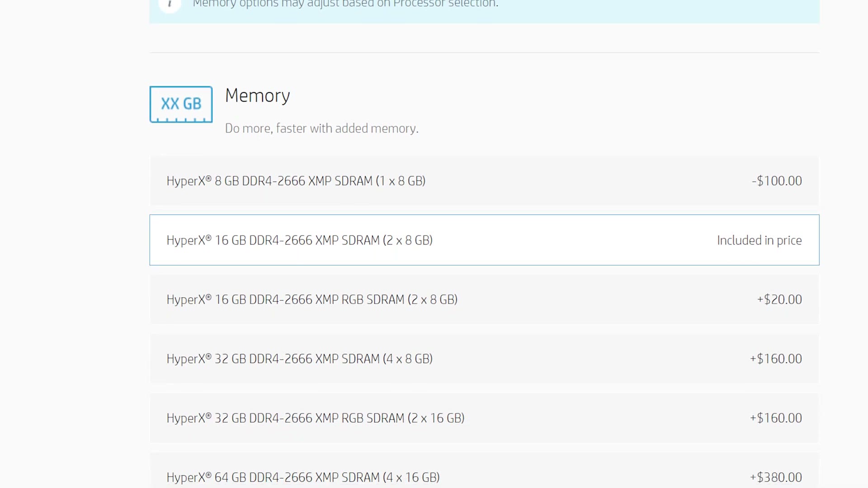Click the XX GB memory icon
The width and height of the screenshot is (868, 488).
coord(181,104)
